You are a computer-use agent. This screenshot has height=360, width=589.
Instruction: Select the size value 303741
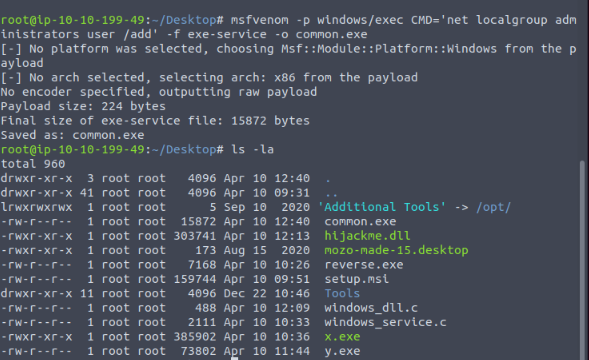pos(195,236)
